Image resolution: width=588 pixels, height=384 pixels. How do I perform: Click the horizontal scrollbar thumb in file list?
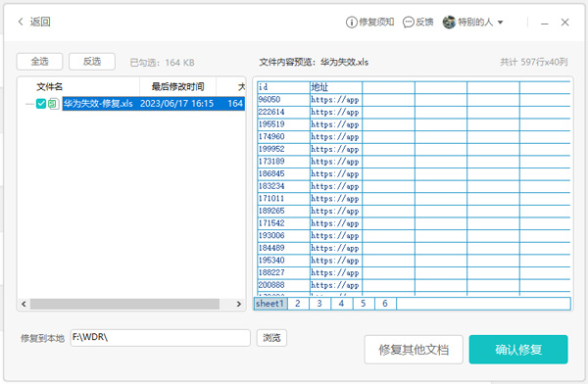(124, 304)
